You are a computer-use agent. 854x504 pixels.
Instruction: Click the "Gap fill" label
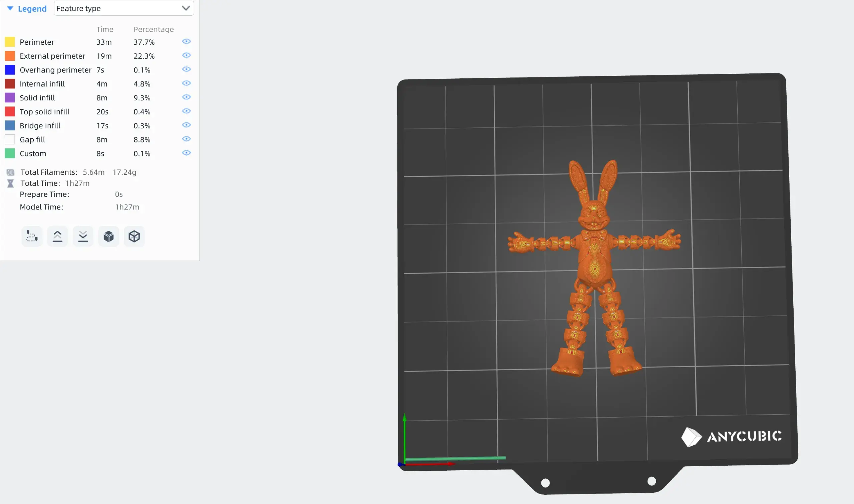[32, 139]
